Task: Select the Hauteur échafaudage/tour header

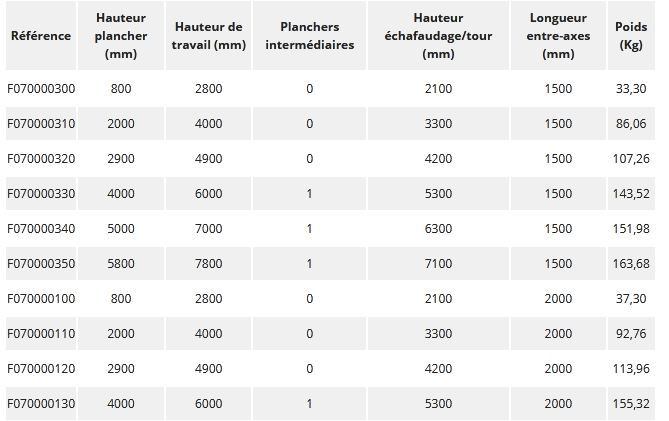Action: pyautogui.click(x=438, y=36)
